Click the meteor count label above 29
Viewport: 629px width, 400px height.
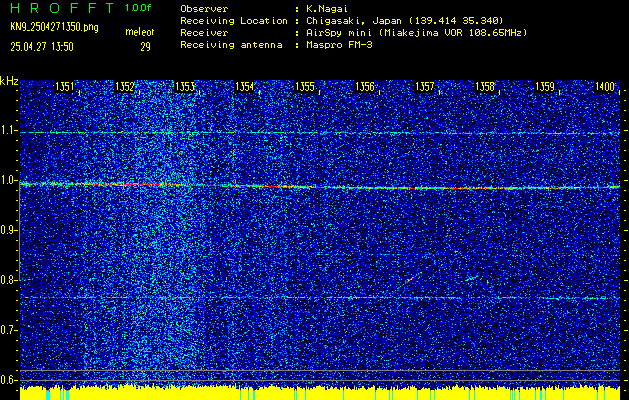coord(140,32)
